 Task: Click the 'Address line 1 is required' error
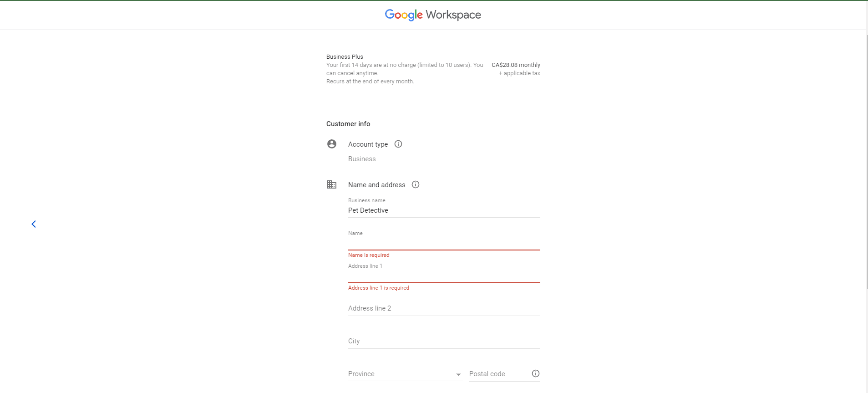[x=379, y=288]
